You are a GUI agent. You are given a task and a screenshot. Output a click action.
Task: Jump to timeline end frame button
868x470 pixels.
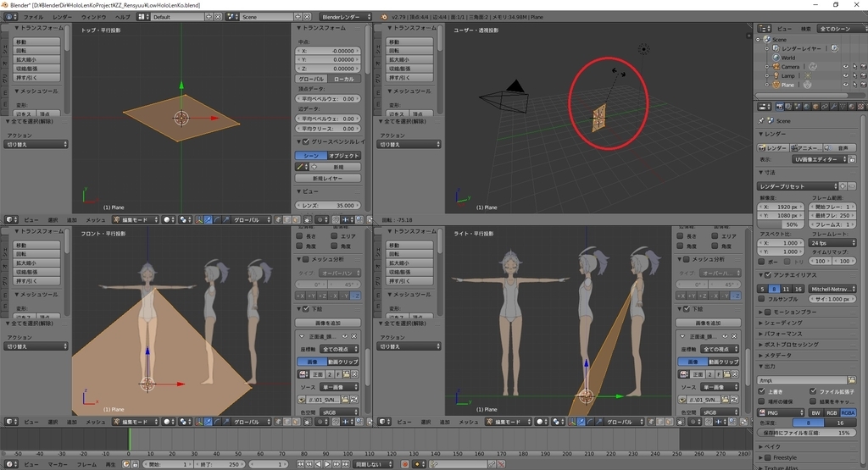pyautogui.click(x=346, y=464)
